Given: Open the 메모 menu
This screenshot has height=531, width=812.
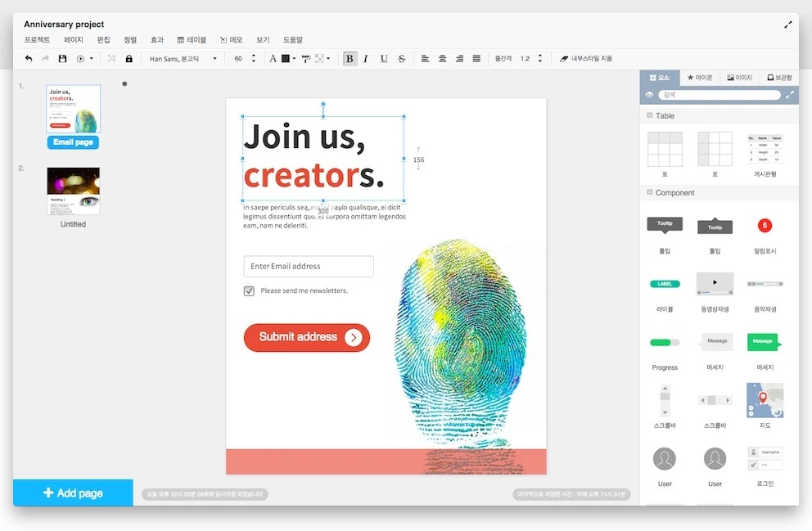Looking at the screenshot, I should [x=231, y=40].
